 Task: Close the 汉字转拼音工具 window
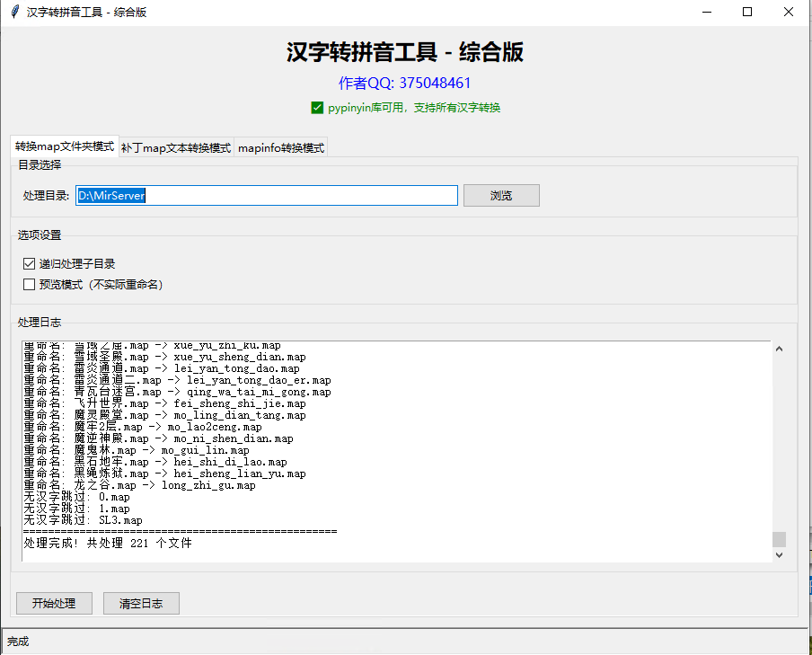point(789,12)
